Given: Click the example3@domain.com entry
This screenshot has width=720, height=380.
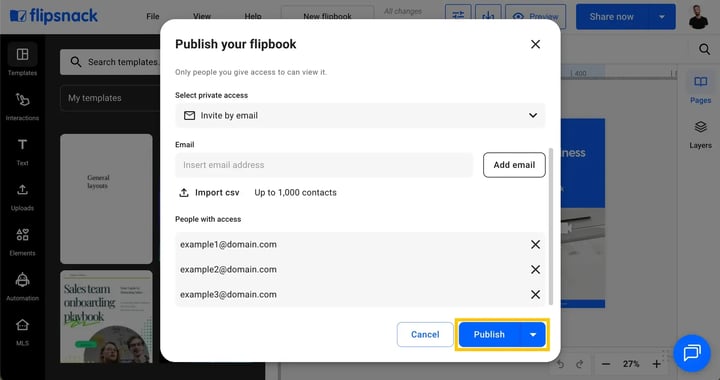Looking at the screenshot, I should [228, 294].
